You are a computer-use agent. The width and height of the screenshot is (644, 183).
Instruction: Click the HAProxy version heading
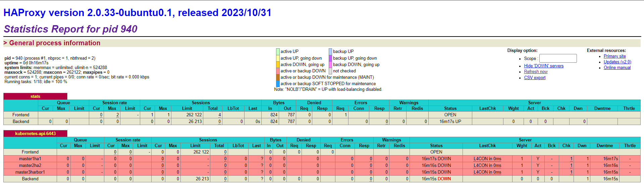click(x=138, y=13)
